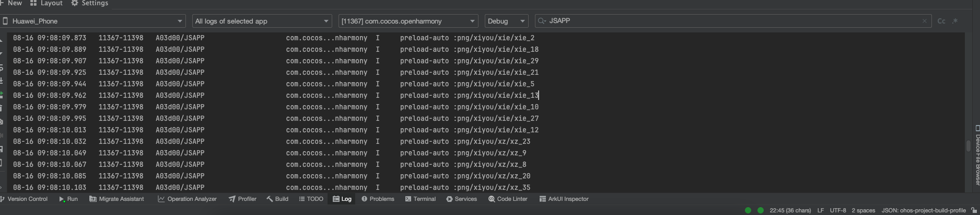This screenshot has height=215, width=980.
Task: Open the ArkUI Inspector panel
Action: (x=564, y=199)
